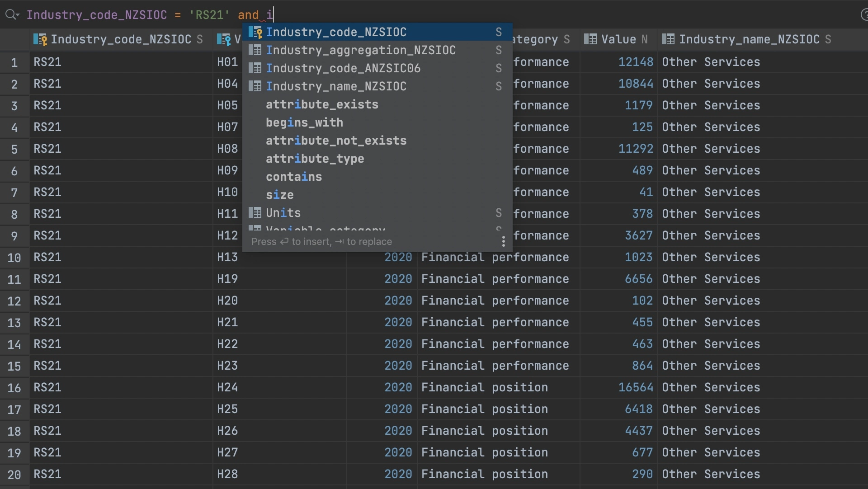Insert begins_with function suggestion
868x489 pixels.
[x=377, y=122]
